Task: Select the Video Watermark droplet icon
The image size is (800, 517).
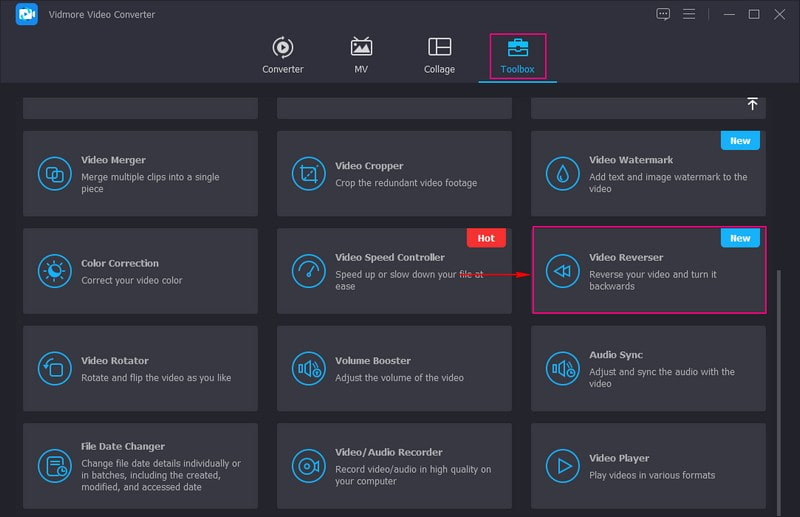Action: (x=563, y=174)
